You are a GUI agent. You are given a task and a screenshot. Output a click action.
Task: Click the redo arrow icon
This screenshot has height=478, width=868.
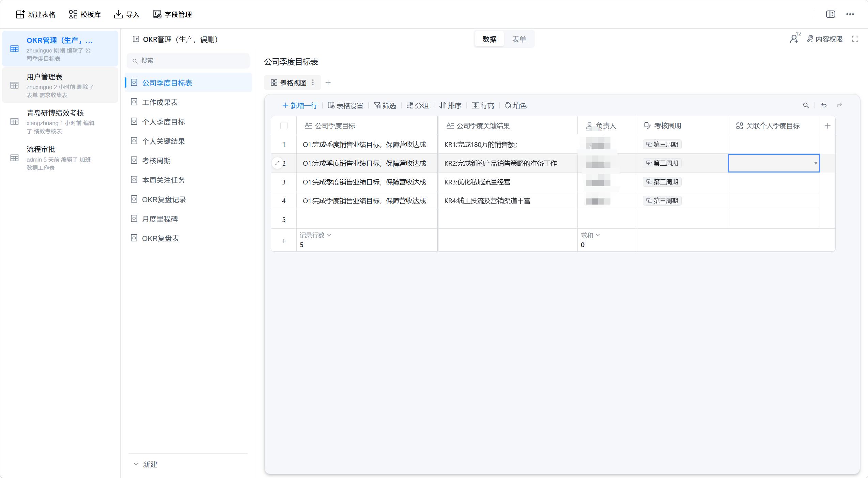839,105
